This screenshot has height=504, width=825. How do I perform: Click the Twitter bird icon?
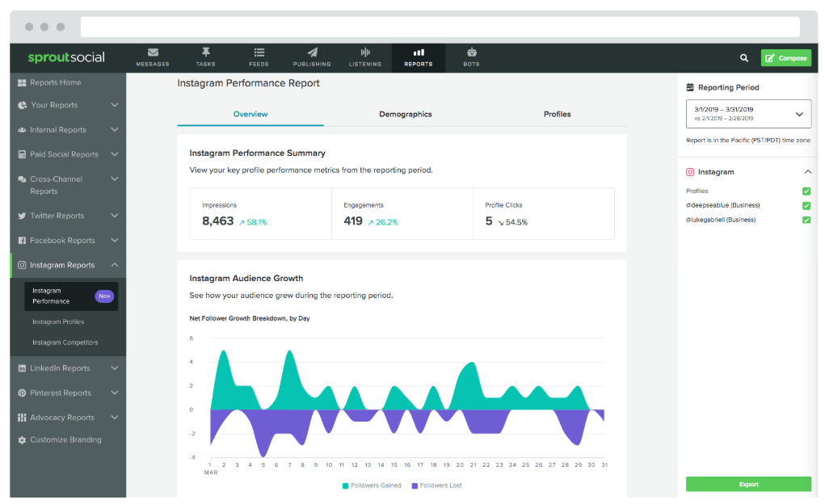point(22,216)
